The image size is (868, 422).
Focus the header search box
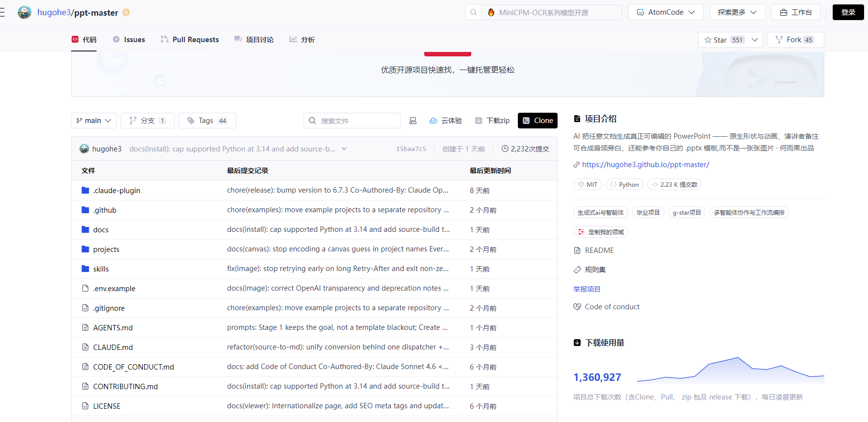pos(552,12)
